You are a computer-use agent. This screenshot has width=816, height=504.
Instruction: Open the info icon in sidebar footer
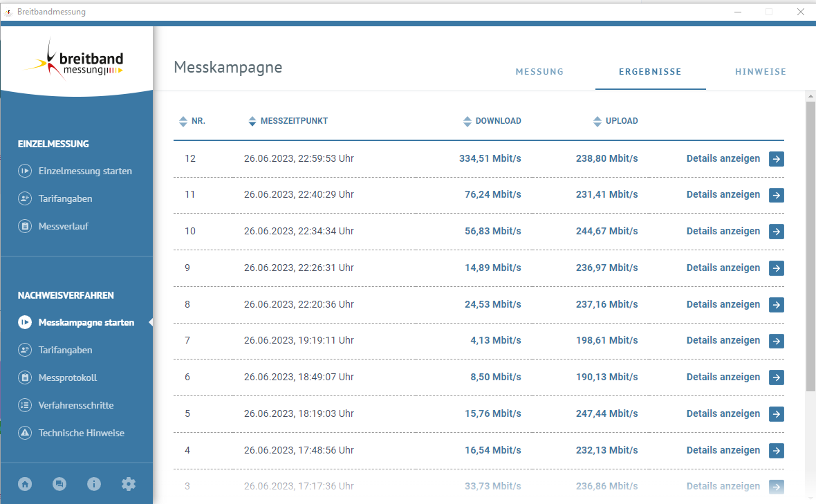(93, 484)
